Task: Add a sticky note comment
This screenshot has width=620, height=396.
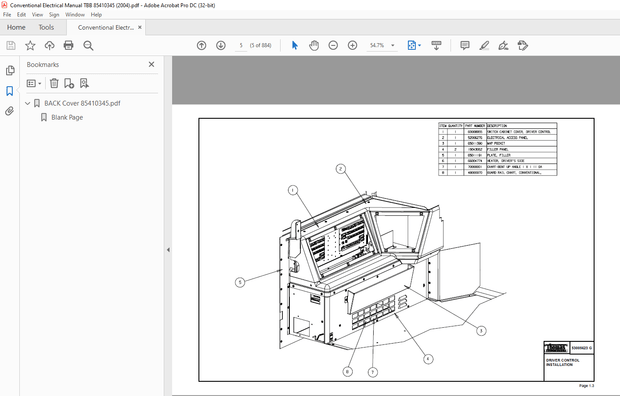Action: (465, 45)
